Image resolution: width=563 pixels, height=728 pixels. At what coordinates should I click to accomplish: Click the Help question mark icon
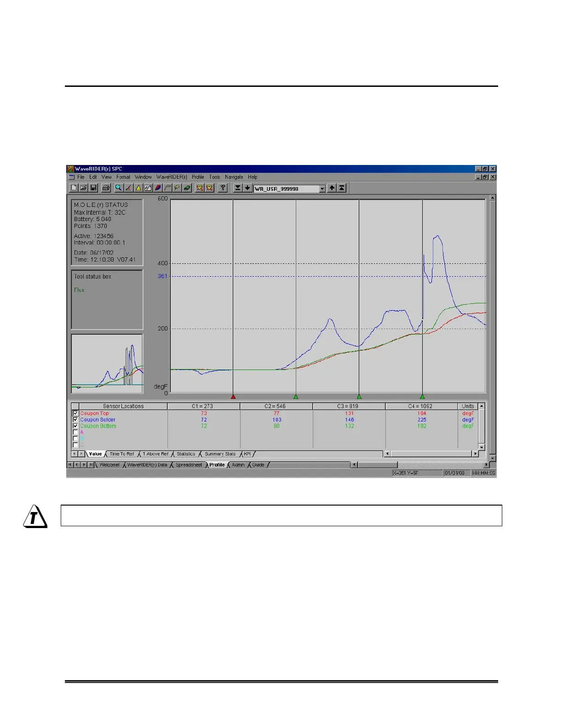point(223,188)
